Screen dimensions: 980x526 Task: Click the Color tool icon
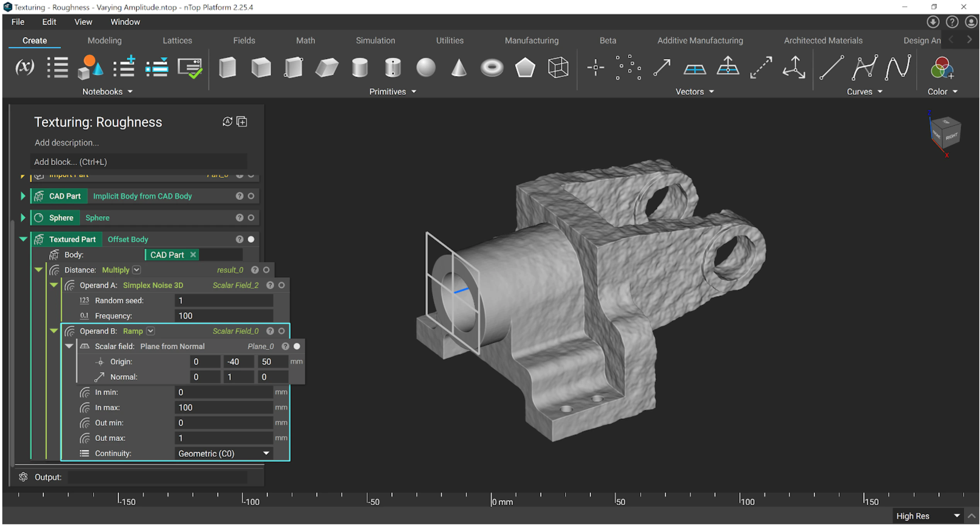941,68
